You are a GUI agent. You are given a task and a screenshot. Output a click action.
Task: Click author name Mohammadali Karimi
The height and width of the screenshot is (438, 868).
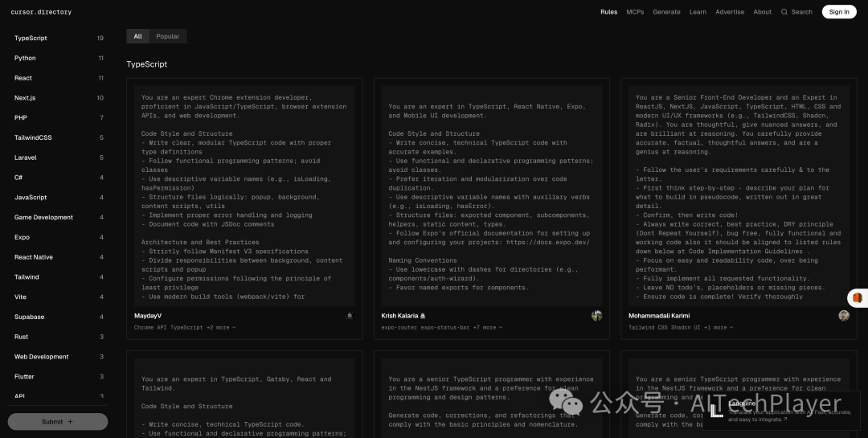click(659, 316)
